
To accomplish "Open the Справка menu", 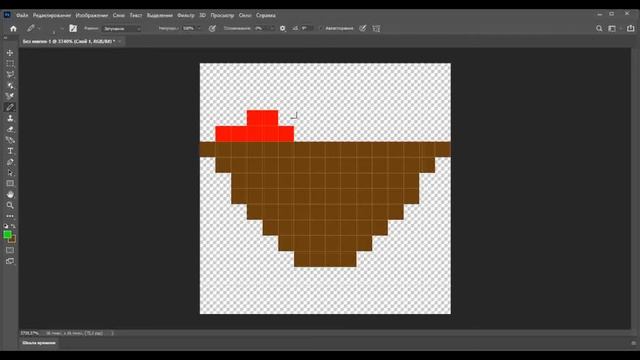I will click(266, 16).
